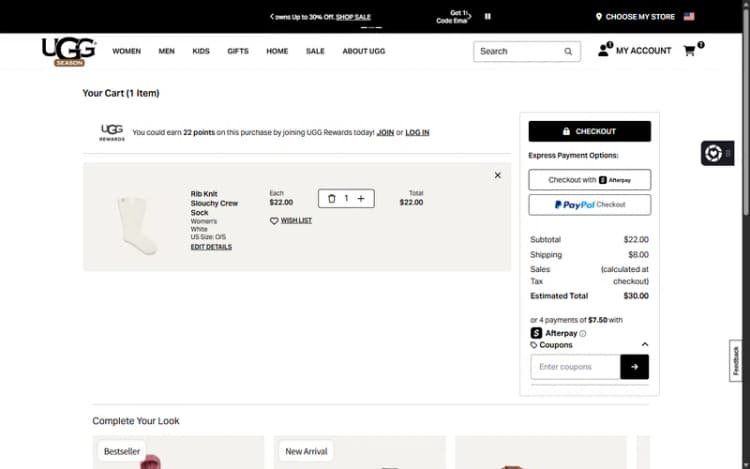Click PayPal Checkout button
The height and width of the screenshot is (469, 750).
589,205
